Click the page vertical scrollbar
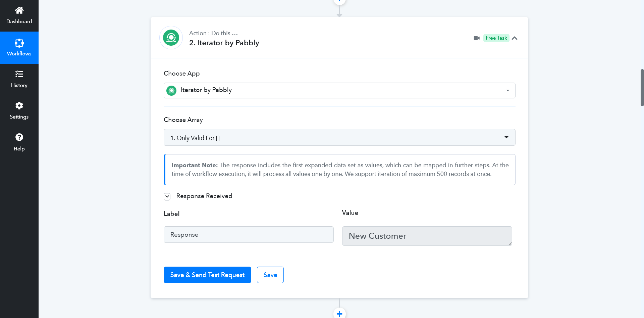The height and width of the screenshot is (318, 644). pos(642,88)
